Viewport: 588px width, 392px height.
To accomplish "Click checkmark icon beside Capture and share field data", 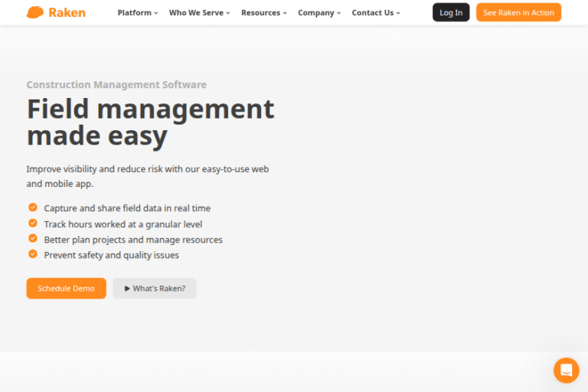I will point(33,207).
